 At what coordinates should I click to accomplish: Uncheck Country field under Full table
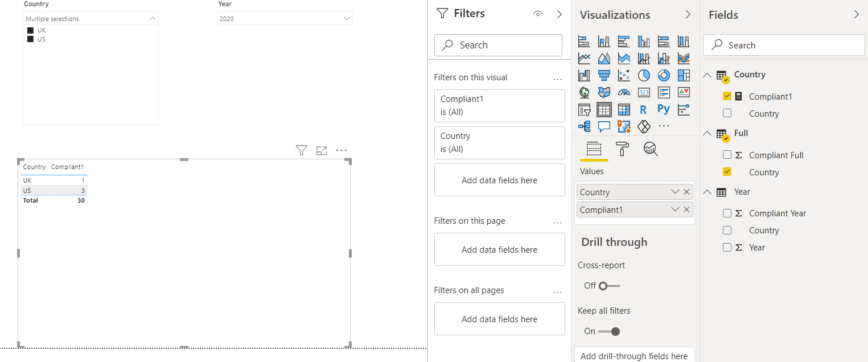tap(727, 172)
